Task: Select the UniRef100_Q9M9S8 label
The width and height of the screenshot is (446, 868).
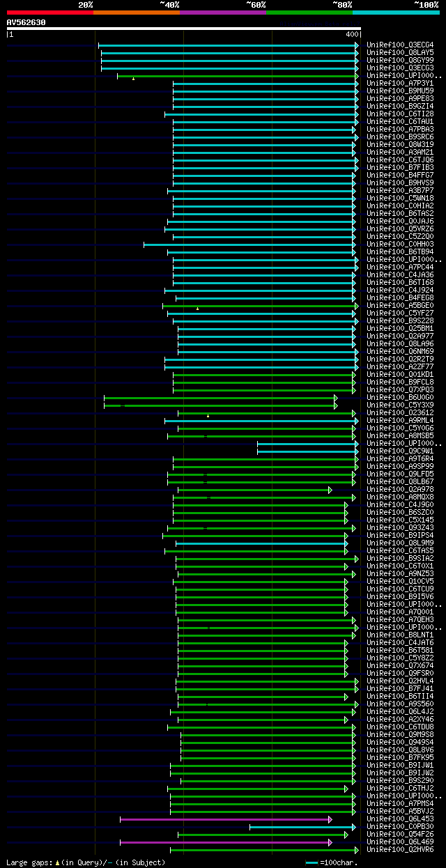Action: click(x=400, y=735)
